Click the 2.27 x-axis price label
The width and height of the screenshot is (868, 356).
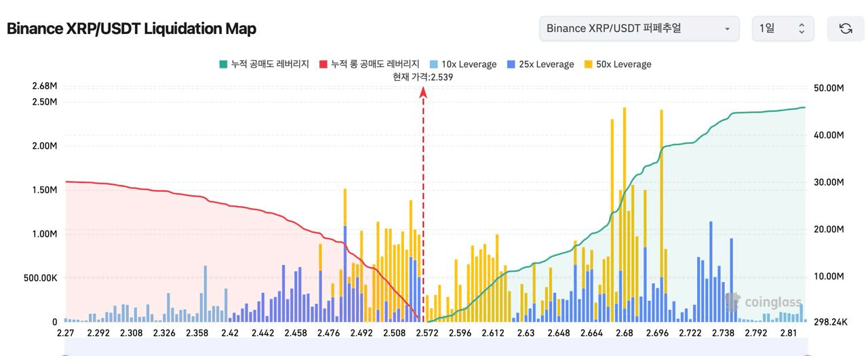tap(66, 333)
